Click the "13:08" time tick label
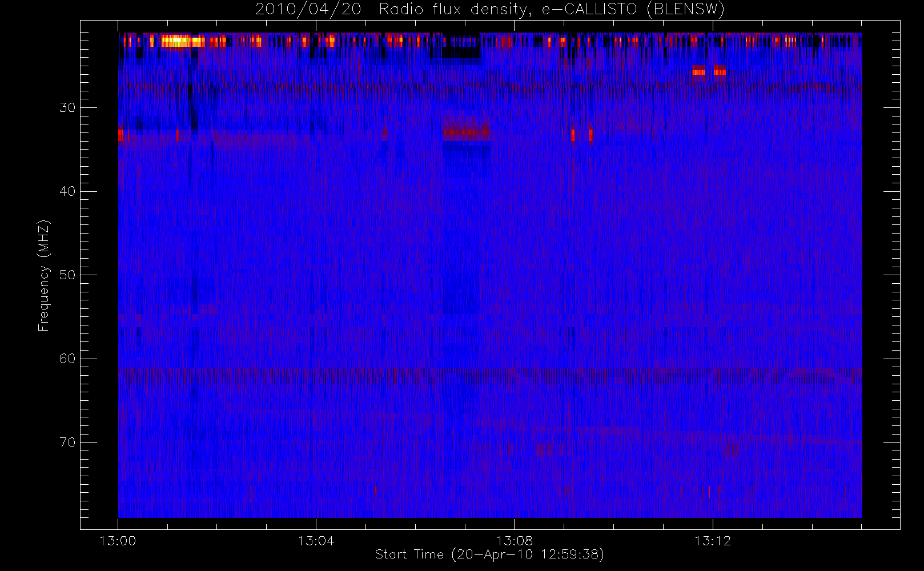 (x=514, y=541)
